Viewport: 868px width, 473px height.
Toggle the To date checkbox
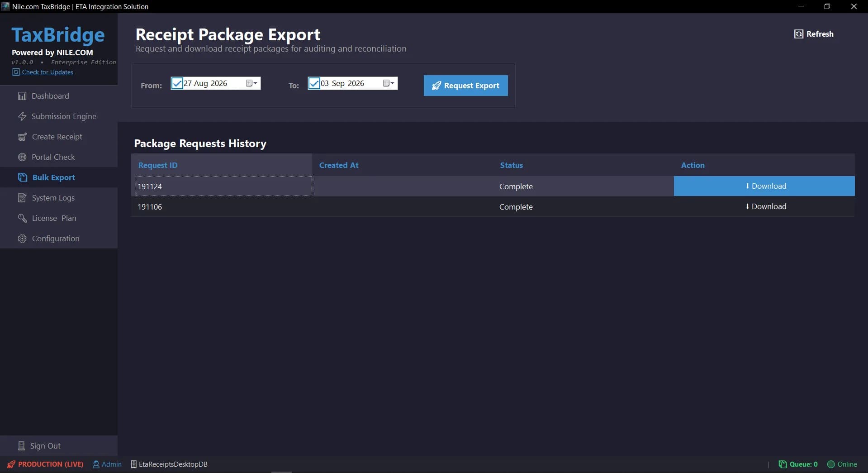coord(314,83)
